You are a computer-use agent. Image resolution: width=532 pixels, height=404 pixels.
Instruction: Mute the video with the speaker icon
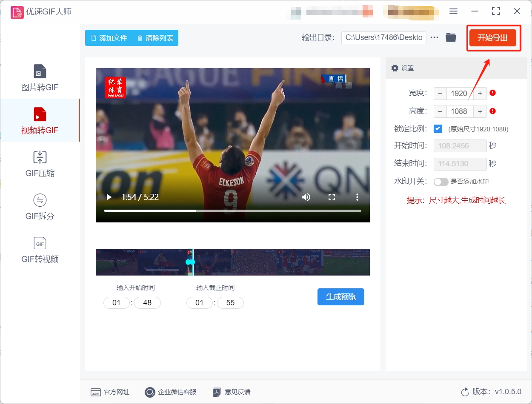tap(306, 197)
